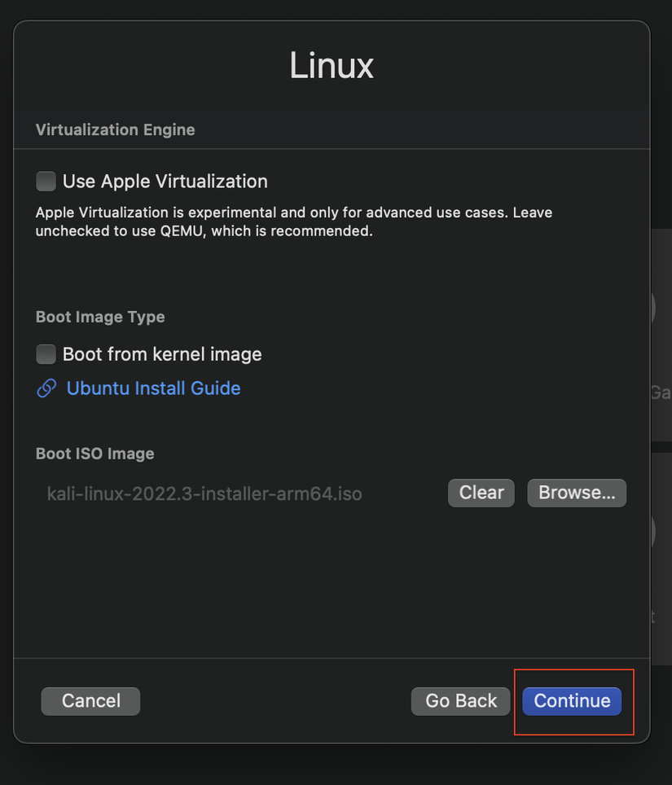The height and width of the screenshot is (785, 672).
Task: Go Back to the previous setup step
Action: 461,701
